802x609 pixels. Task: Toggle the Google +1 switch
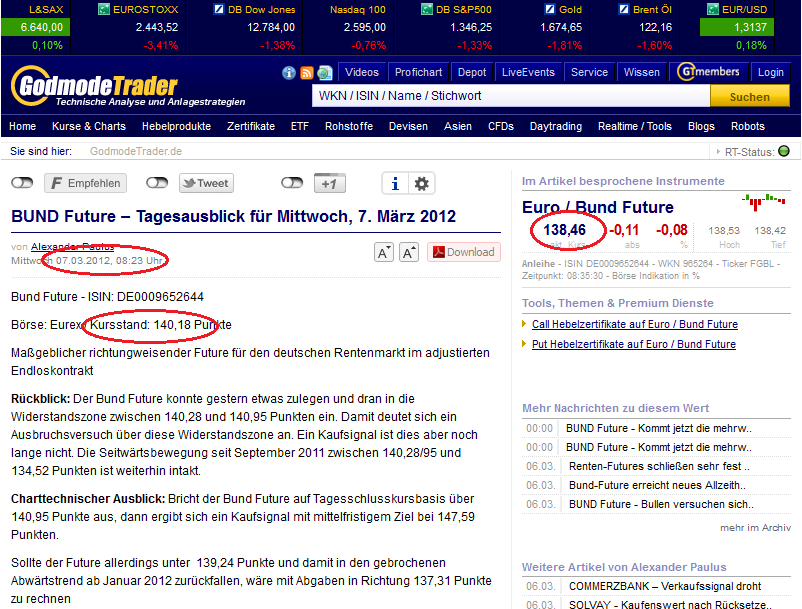pos(292,183)
